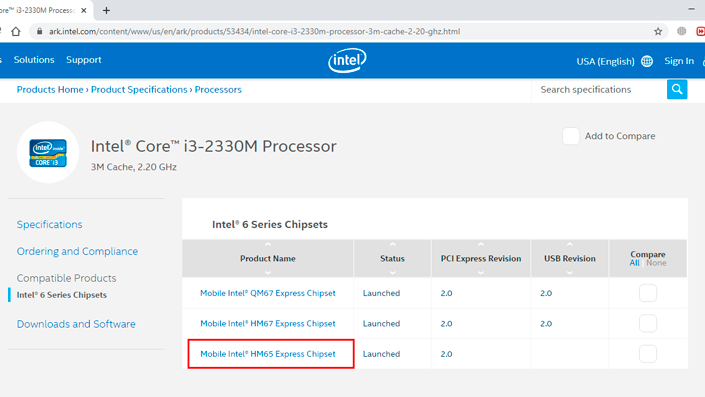The width and height of the screenshot is (705, 397).
Task: Open Product Specifications breadcrumb
Action: [x=139, y=89]
